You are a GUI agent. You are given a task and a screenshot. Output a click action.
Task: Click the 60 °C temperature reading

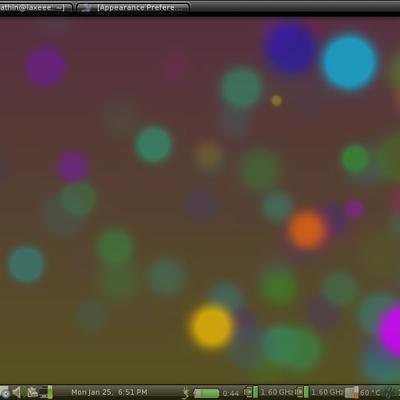(370, 392)
